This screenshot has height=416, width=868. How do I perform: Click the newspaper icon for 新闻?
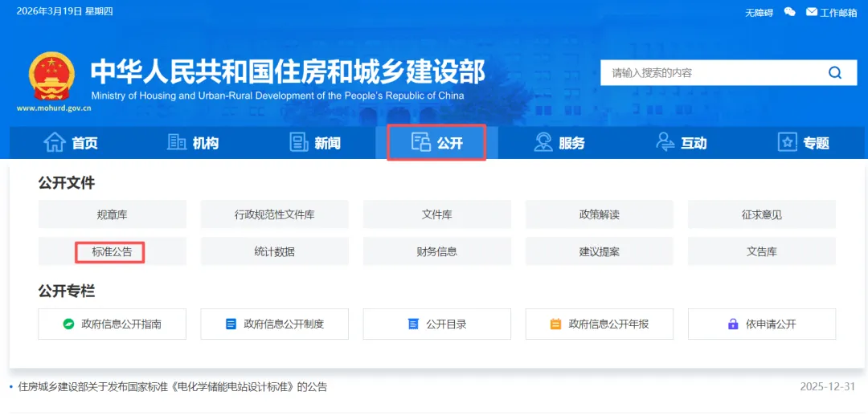click(299, 143)
